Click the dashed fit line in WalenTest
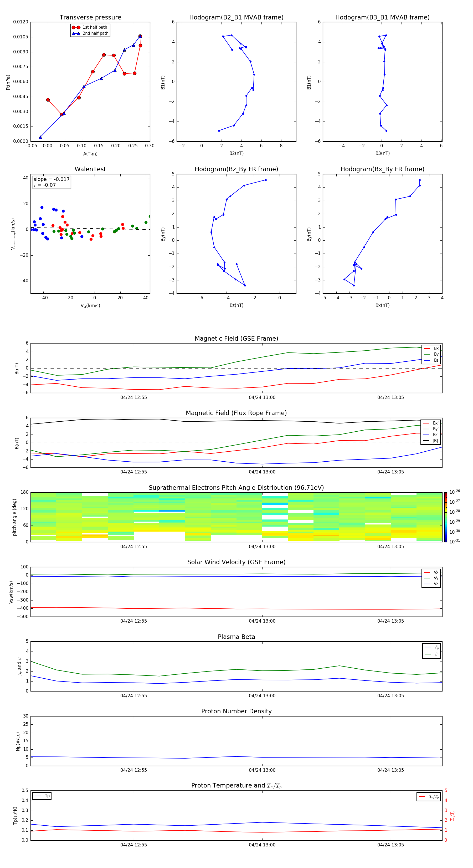The height and width of the screenshot is (868, 473). (x=90, y=229)
